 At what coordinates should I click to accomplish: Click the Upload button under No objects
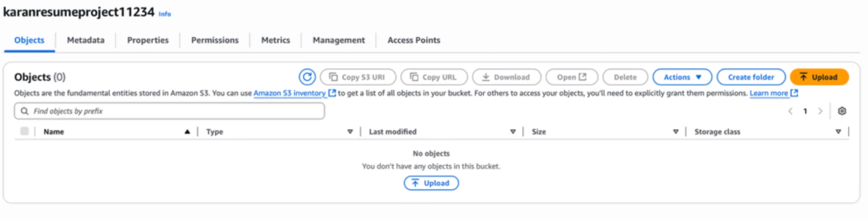point(431,183)
